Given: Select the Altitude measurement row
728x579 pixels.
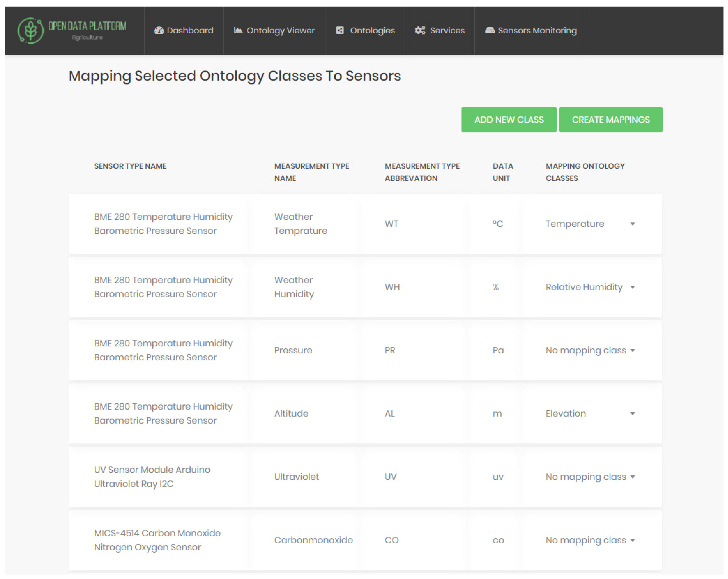Looking at the screenshot, I should tap(291, 413).
